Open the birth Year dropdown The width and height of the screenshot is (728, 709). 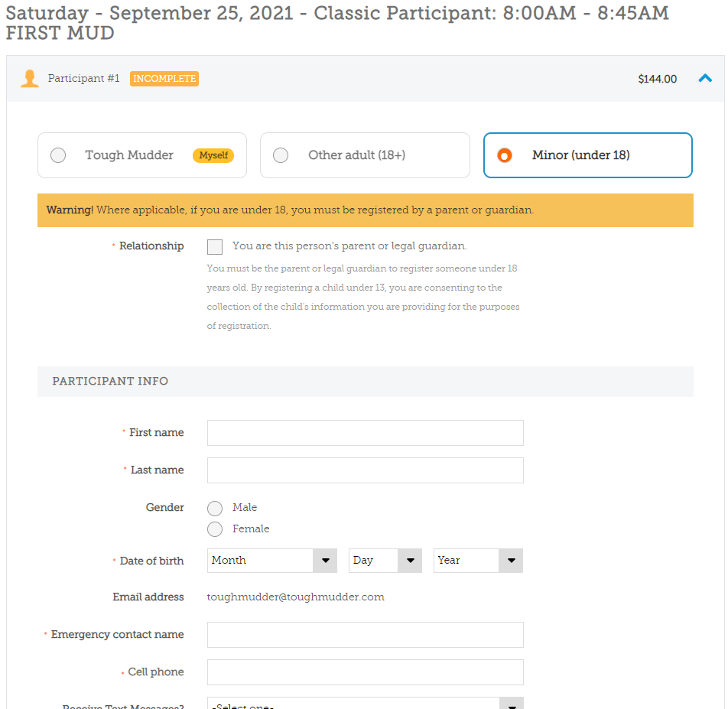(x=478, y=561)
